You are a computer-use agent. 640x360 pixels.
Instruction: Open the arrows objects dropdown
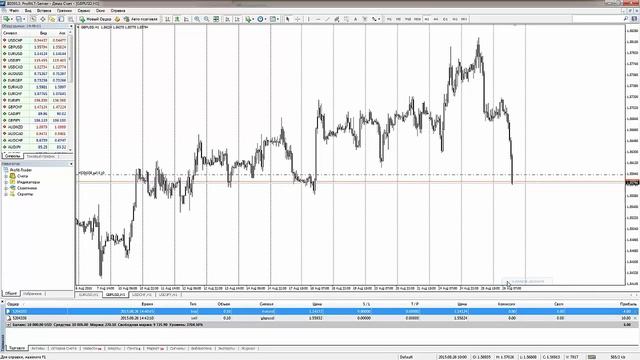coord(375,19)
